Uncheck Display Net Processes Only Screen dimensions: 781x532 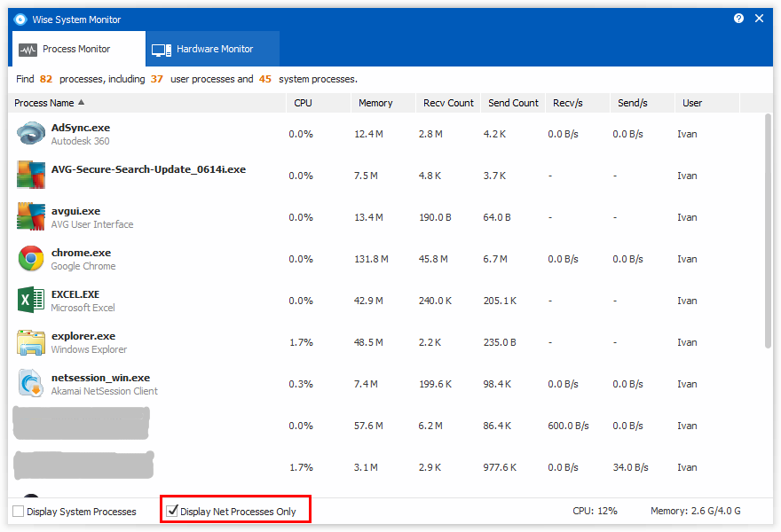pyautogui.click(x=172, y=511)
